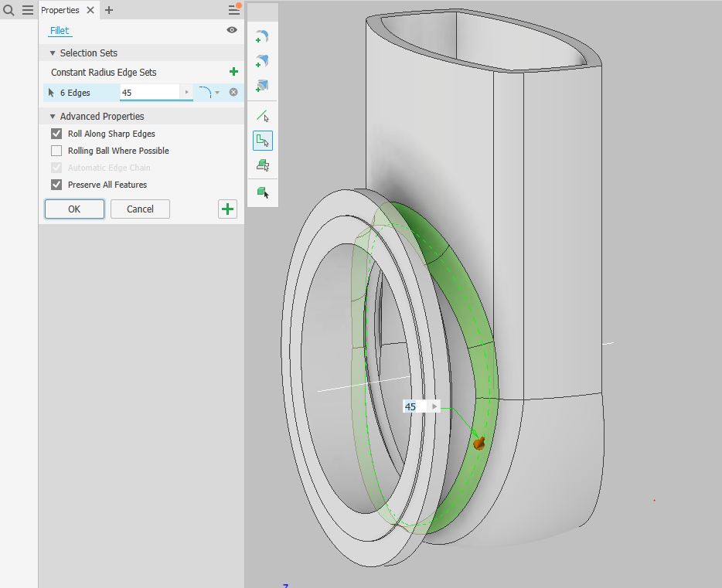Open the panel options hamburger icon

pyautogui.click(x=233, y=9)
